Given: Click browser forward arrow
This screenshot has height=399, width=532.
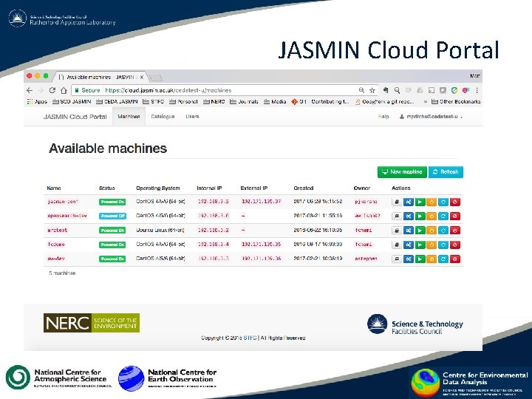Looking at the screenshot, I should (x=41, y=90).
